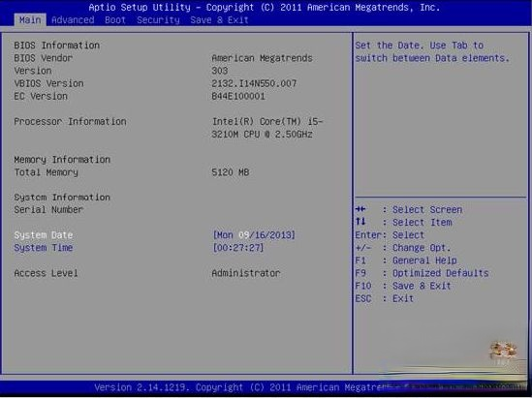Click the 5120 MB memory value
Screen dimensions: 532x398
coord(231,172)
